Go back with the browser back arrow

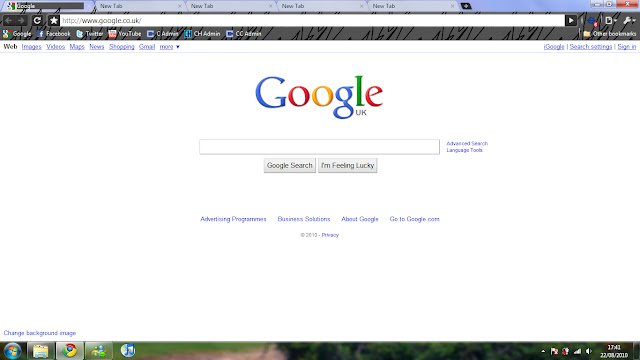coord(9,20)
